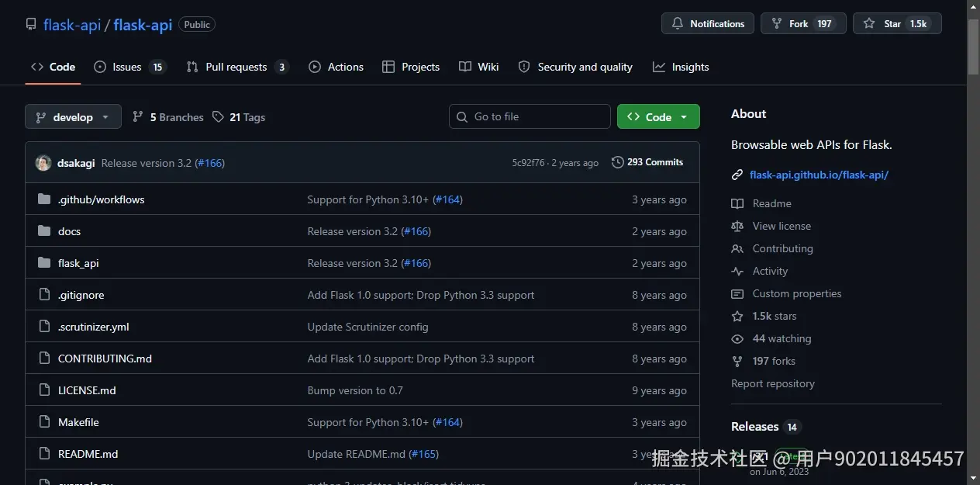Click the page vertical scrollbar
980x485 pixels.
(974, 47)
